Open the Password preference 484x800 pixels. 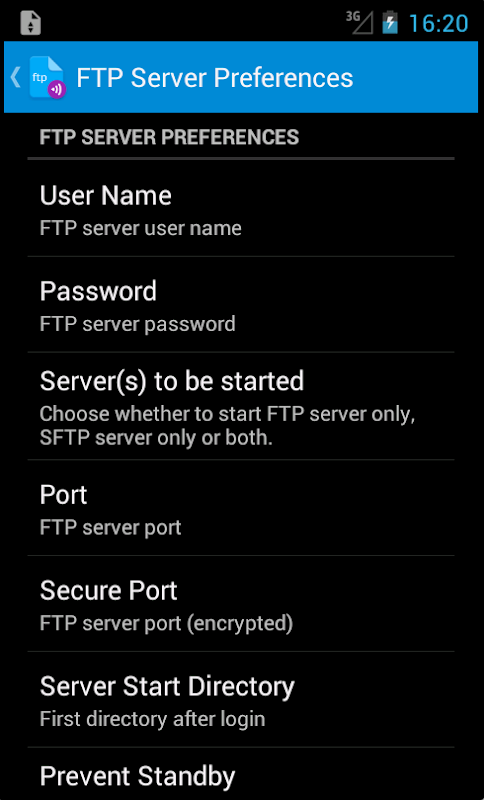[241, 305]
